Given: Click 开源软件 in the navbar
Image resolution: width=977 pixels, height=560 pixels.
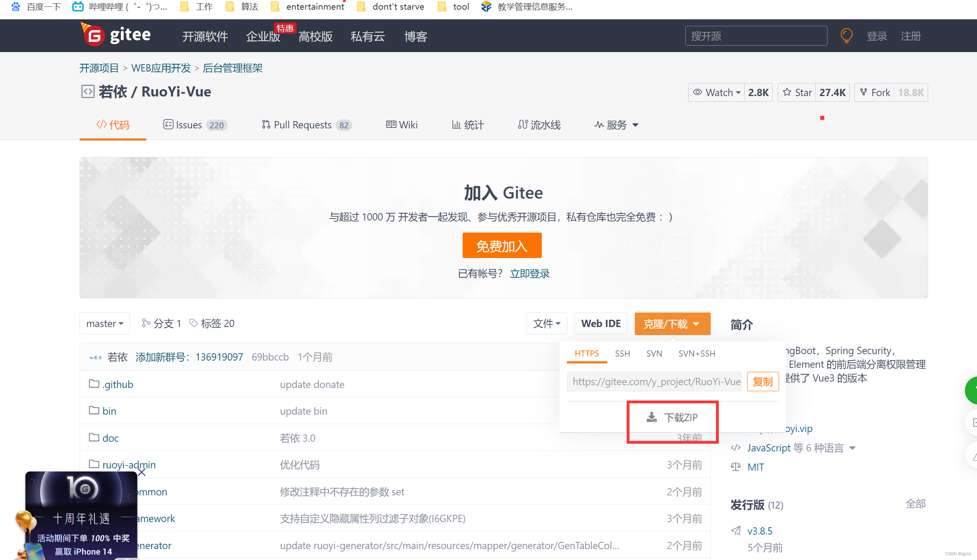Looking at the screenshot, I should [205, 36].
